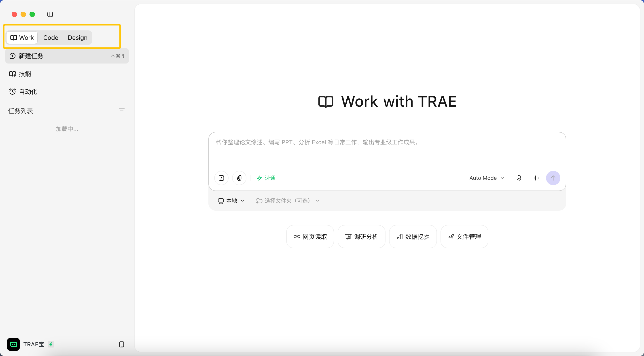The image size is (644, 356).
Task: Switch to the Work tab
Action: coord(22,38)
